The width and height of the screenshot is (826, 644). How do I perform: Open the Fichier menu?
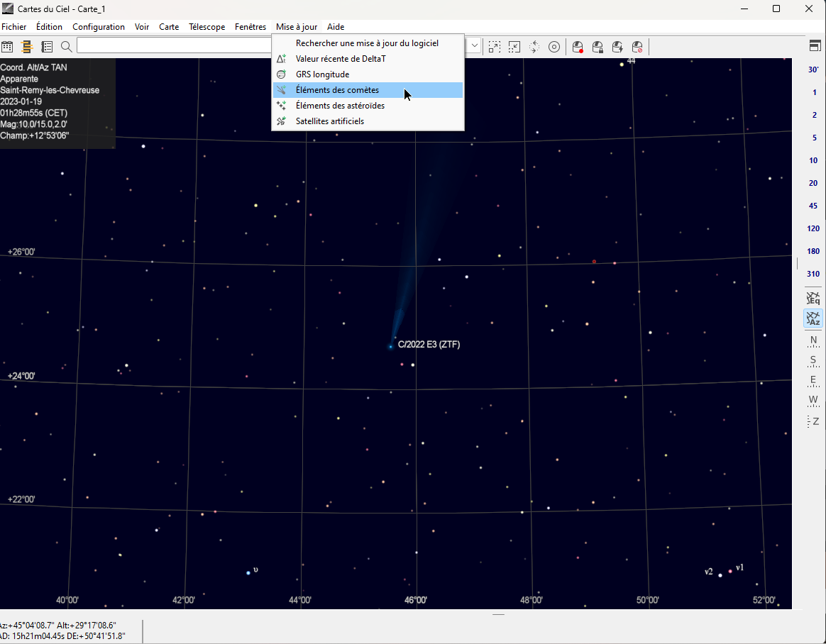[14, 27]
